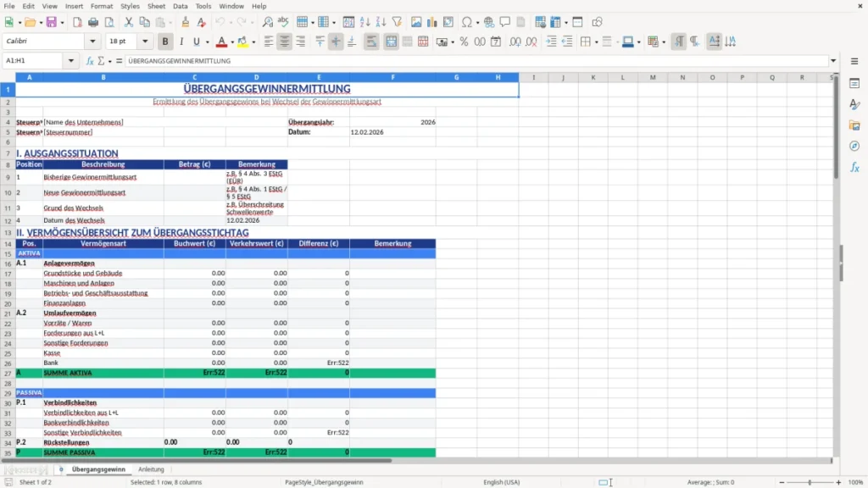Open the font size dropdown
Screen dimensions: 868x488
click(x=145, y=41)
